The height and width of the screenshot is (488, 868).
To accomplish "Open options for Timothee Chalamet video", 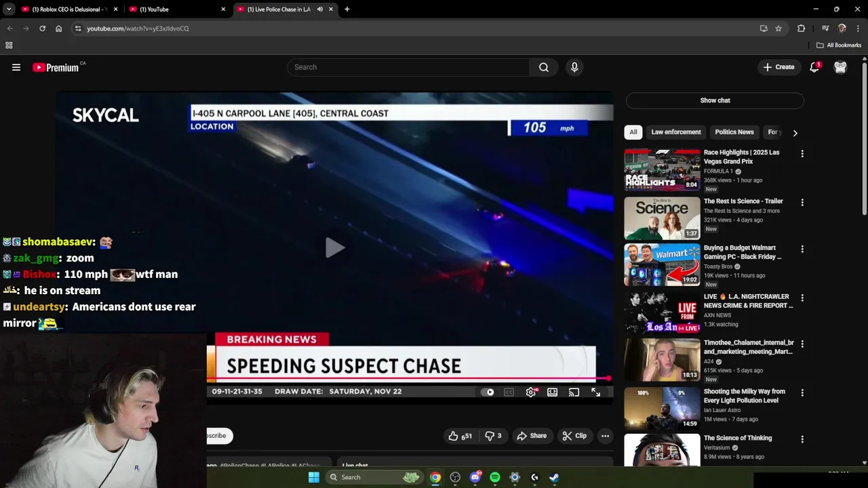I will click(x=802, y=344).
